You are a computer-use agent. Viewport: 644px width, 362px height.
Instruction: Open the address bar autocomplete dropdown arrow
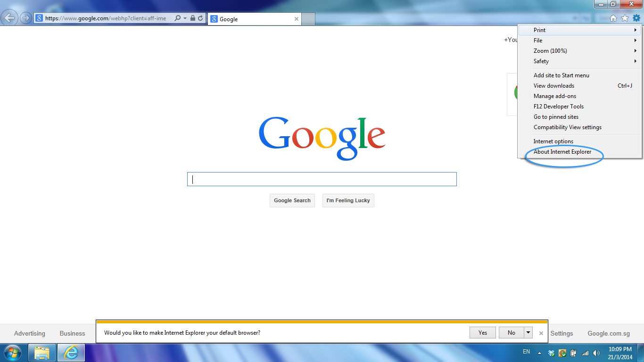(x=185, y=18)
